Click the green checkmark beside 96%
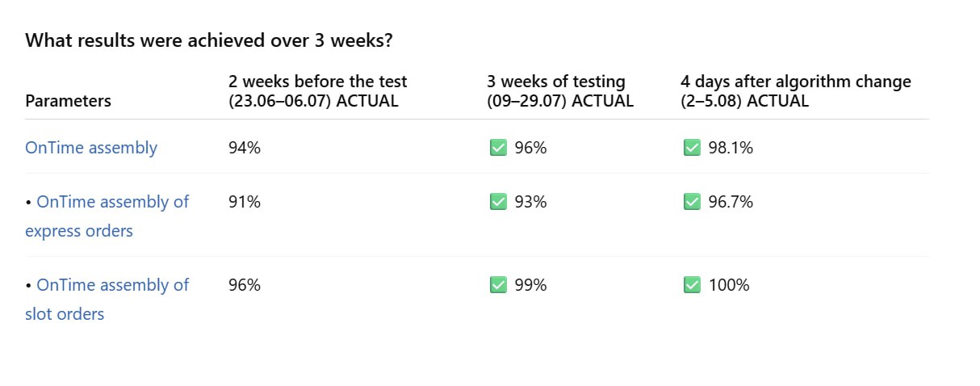 pyautogui.click(x=498, y=148)
